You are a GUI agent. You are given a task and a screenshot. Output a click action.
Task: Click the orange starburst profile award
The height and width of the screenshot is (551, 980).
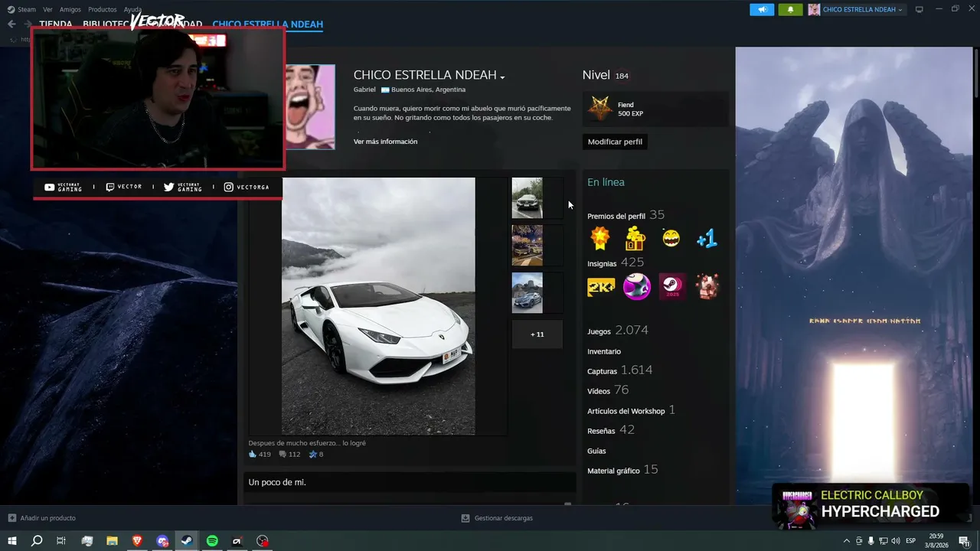(x=600, y=239)
